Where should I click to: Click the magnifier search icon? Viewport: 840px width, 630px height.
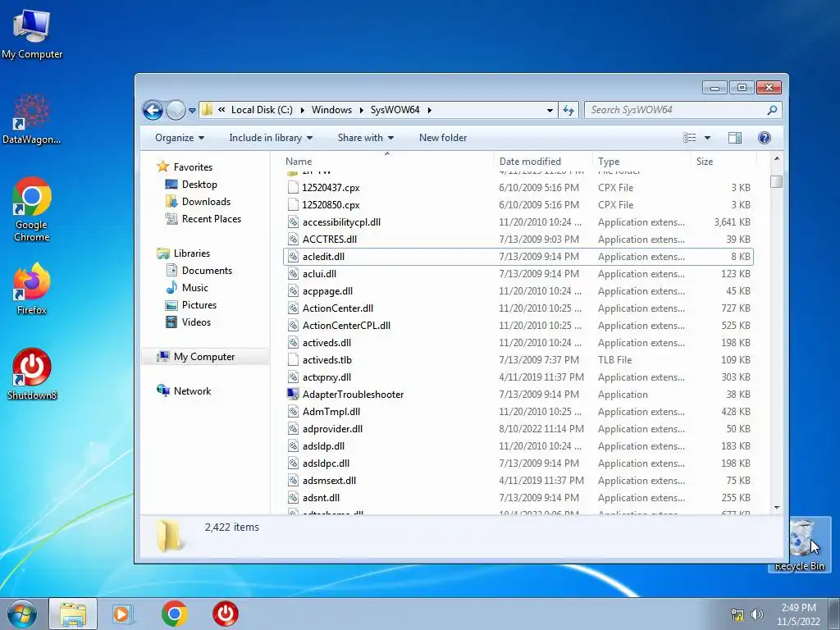772,110
